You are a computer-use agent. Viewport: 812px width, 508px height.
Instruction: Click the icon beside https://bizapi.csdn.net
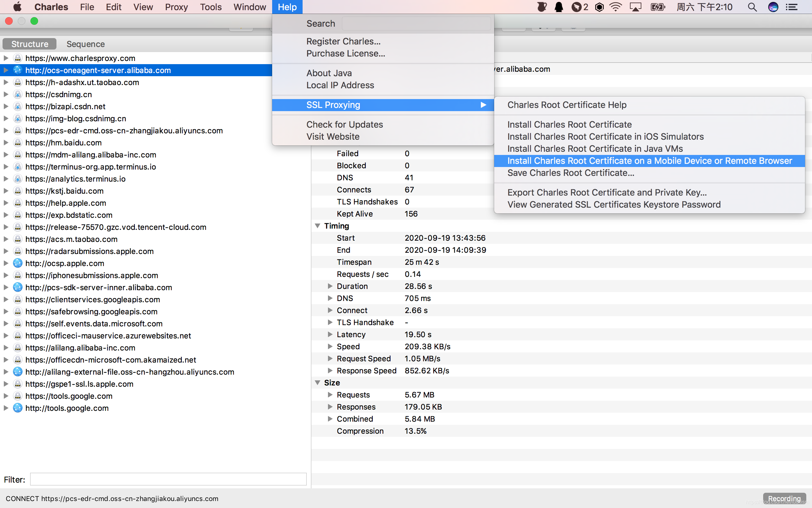click(x=18, y=106)
